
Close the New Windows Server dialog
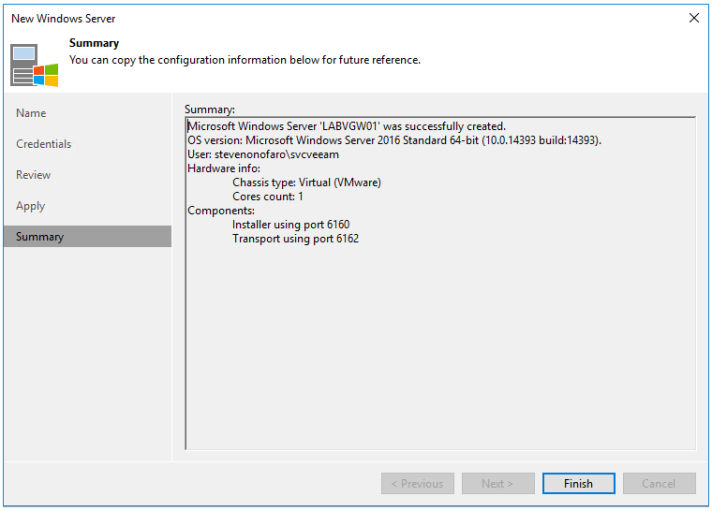(694, 18)
